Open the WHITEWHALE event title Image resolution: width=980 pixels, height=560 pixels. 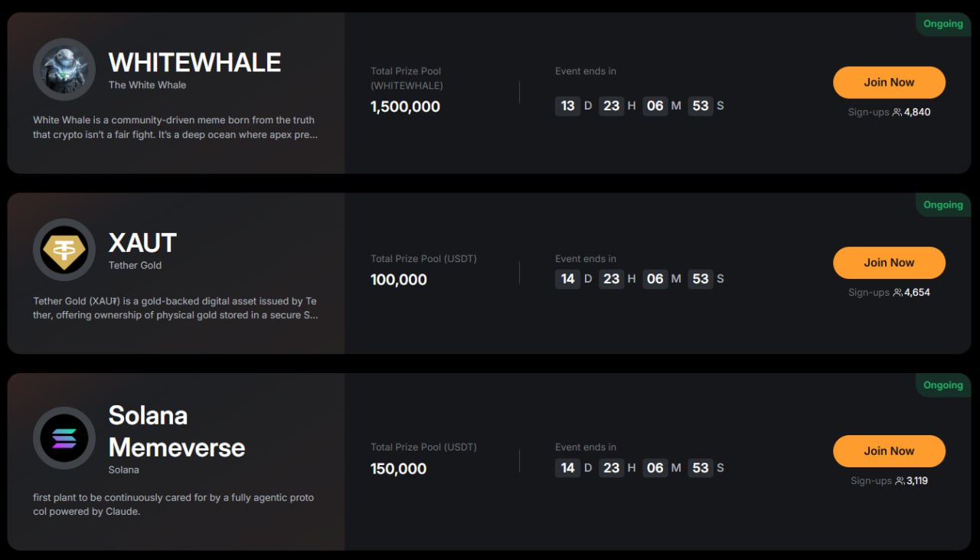pyautogui.click(x=194, y=63)
